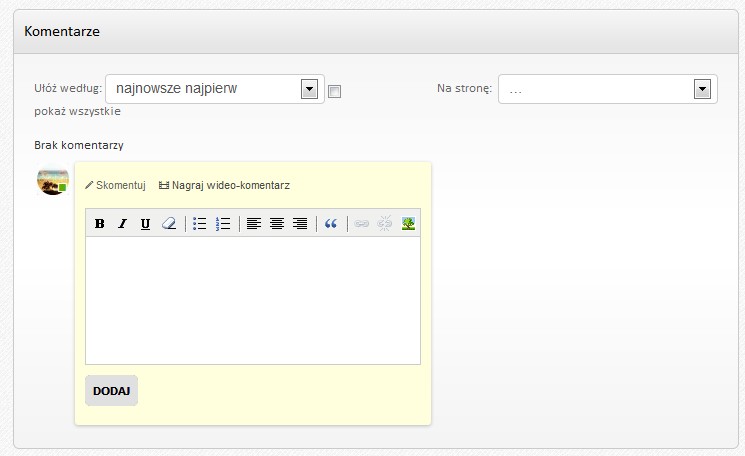
Task: Open the 'Nagraj wideo-komentarz' tab
Action: click(224, 185)
